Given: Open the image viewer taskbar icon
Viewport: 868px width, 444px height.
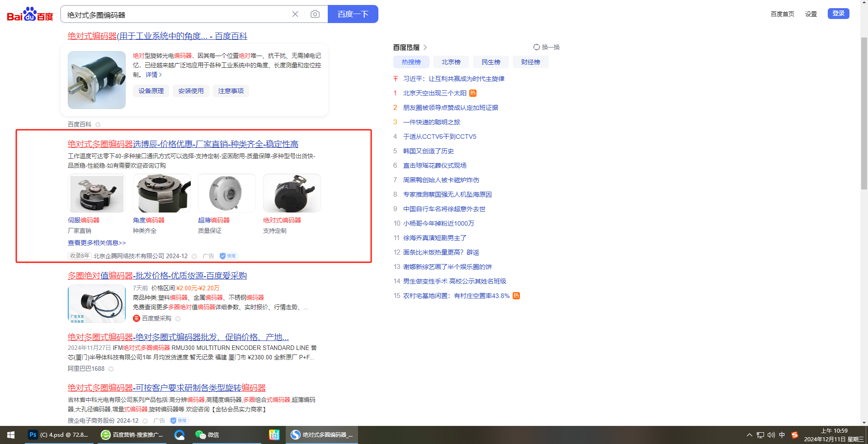Looking at the screenshot, I should (x=274, y=435).
